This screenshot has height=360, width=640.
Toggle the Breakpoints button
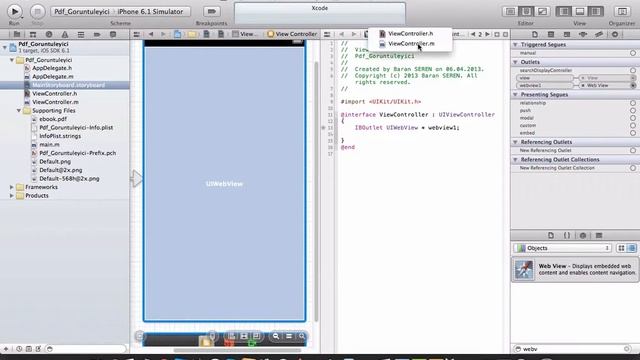pos(211,11)
